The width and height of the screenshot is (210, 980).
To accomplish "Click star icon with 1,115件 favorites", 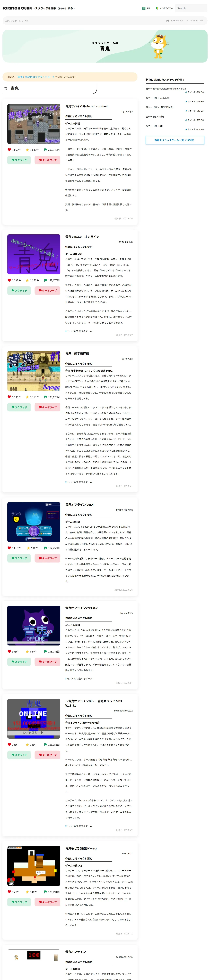I will pos(27,397).
